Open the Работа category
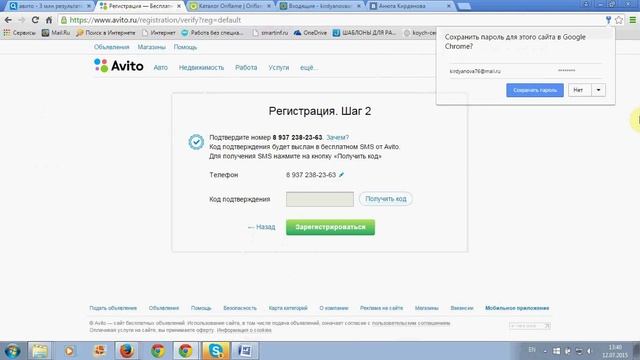The height and width of the screenshot is (360, 640). 246,68
